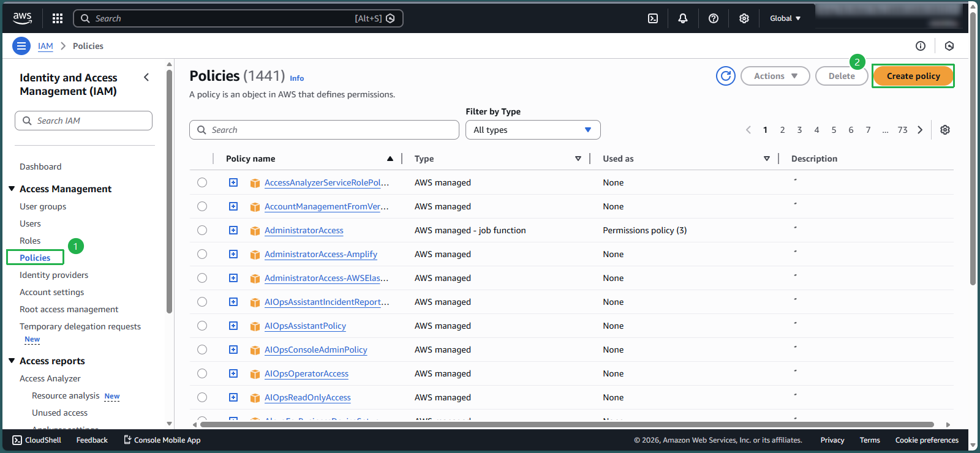Open Roles in the IAM sidebar
This screenshot has height=453, width=980.
point(30,241)
